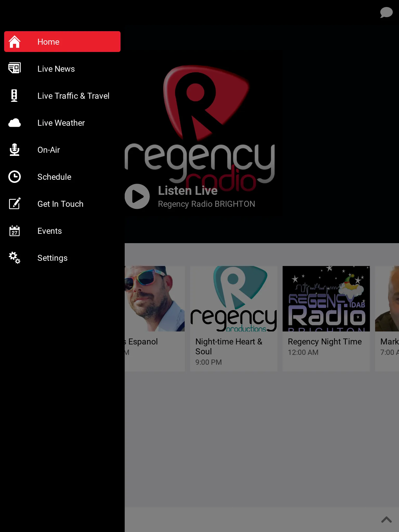Open the Live Weather page
Viewport: 399px width, 532px height.
(62, 123)
